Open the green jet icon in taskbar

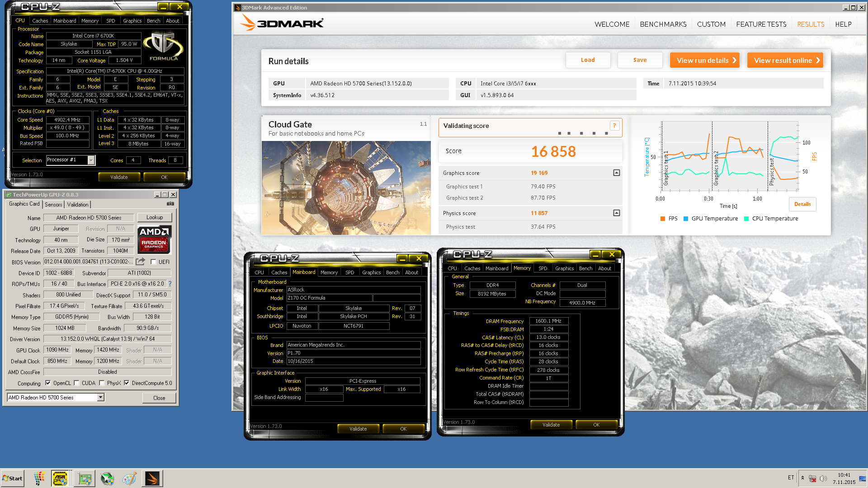click(107, 479)
